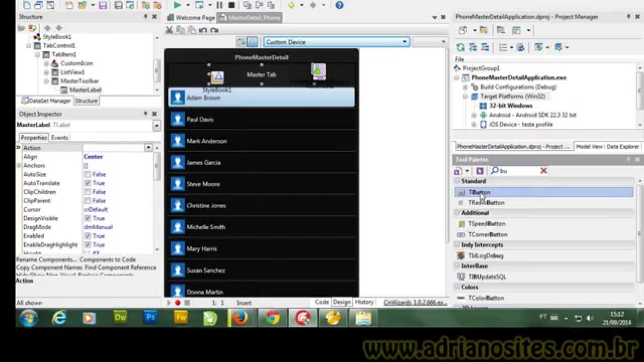Click the Find Component Reference link
The height and width of the screenshot is (362, 644).
tap(120, 267)
